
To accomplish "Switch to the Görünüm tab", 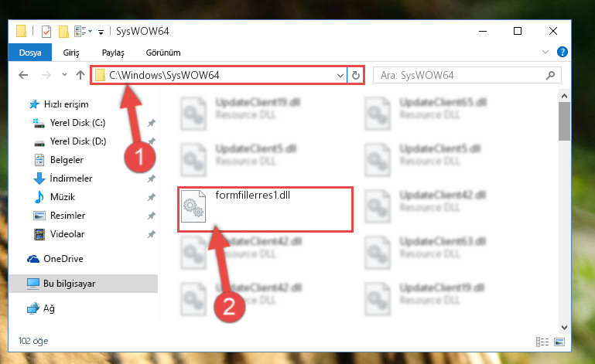I will coord(163,53).
